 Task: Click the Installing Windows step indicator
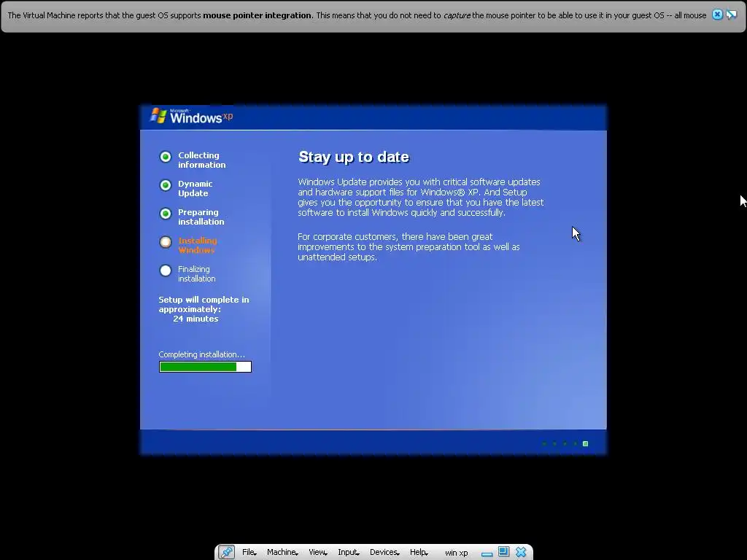[x=166, y=242]
